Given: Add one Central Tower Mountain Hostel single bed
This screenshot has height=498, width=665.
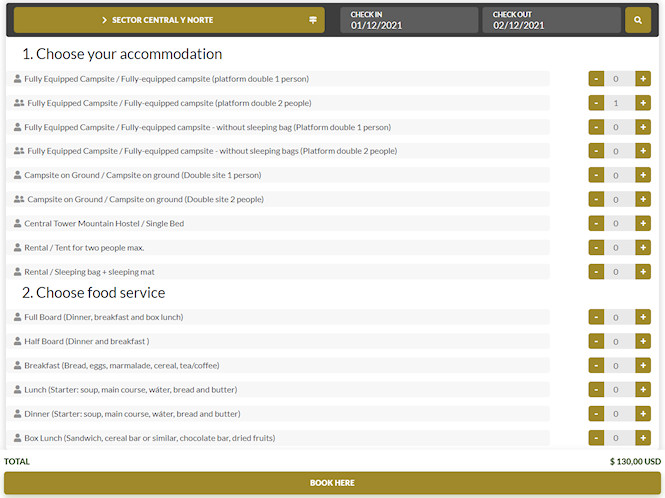Looking at the screenshot, I should point(642,224).
